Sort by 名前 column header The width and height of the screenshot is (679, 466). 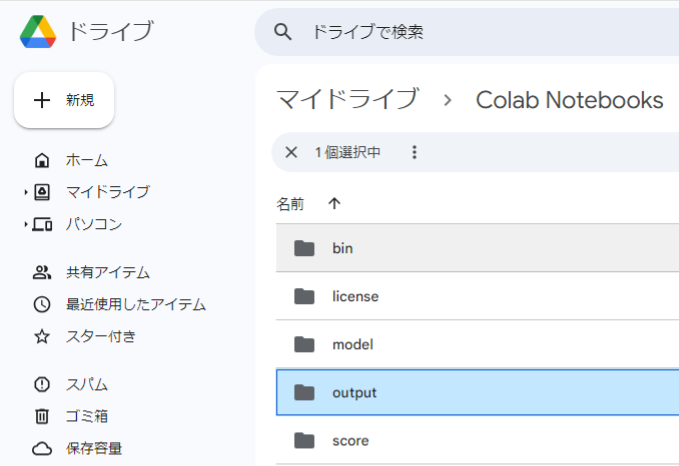290,204
